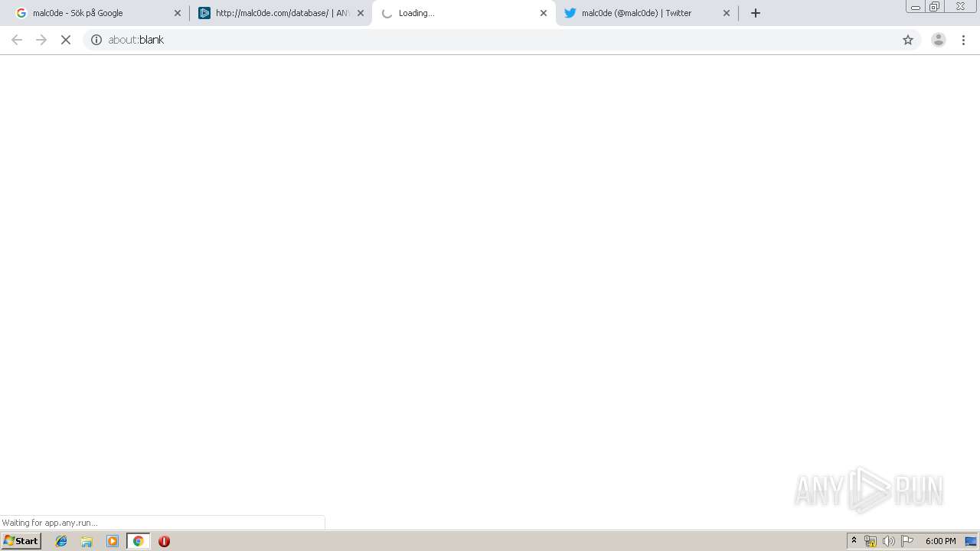Screen dimensions: 980x551
Task: Restore down the Chrome window
Action: click(x=934, y=7)
